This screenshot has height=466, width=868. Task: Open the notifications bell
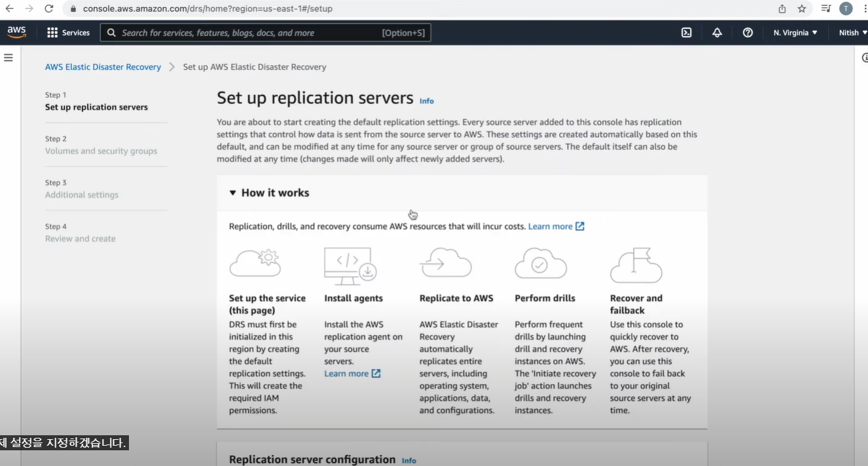point(717,33)
